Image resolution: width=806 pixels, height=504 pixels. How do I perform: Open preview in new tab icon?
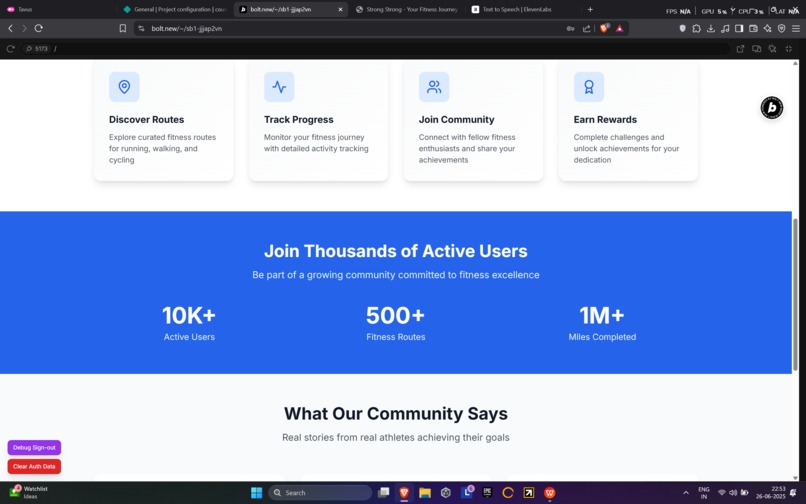[x=740, y=49]
